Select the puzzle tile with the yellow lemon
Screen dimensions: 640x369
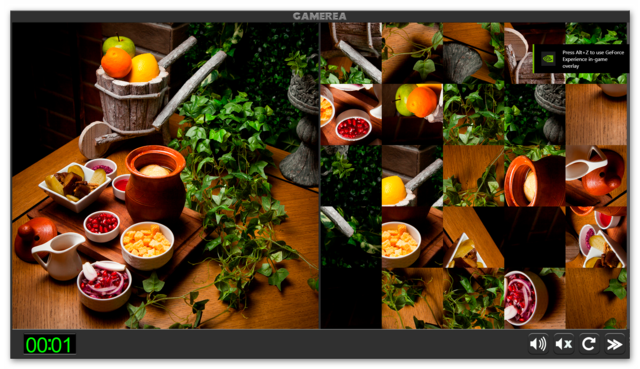point(412,176)
